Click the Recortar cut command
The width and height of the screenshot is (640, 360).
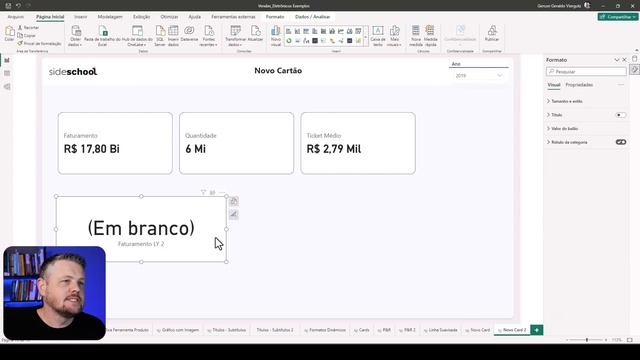29,27
